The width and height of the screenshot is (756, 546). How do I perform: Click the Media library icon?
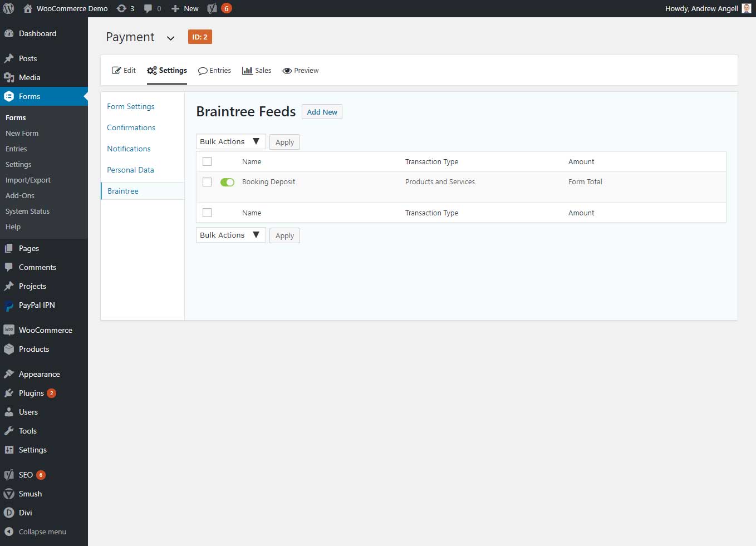9,77
